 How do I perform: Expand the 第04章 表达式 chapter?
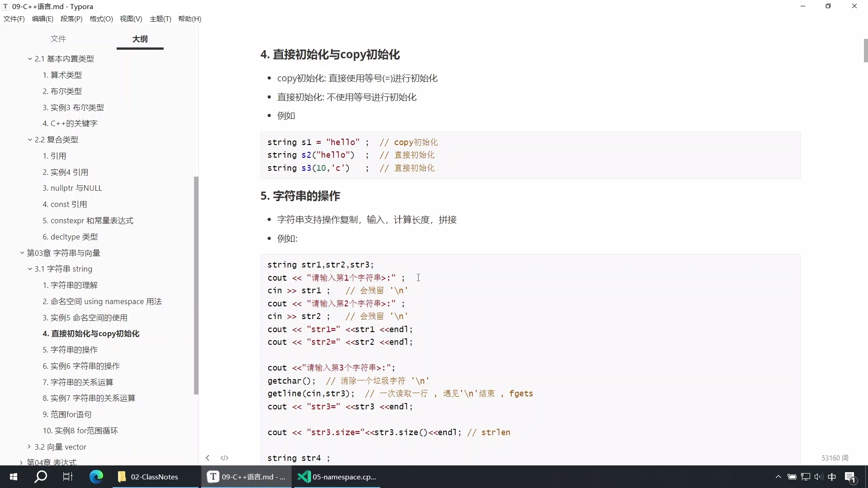click(x=20, y=462)
